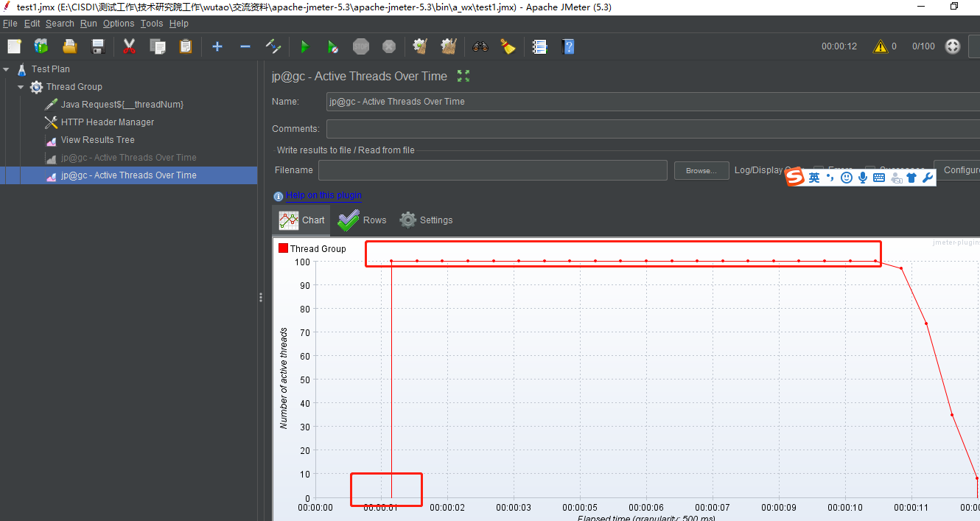Open the Function Helper dialog

tap(540, 46)
